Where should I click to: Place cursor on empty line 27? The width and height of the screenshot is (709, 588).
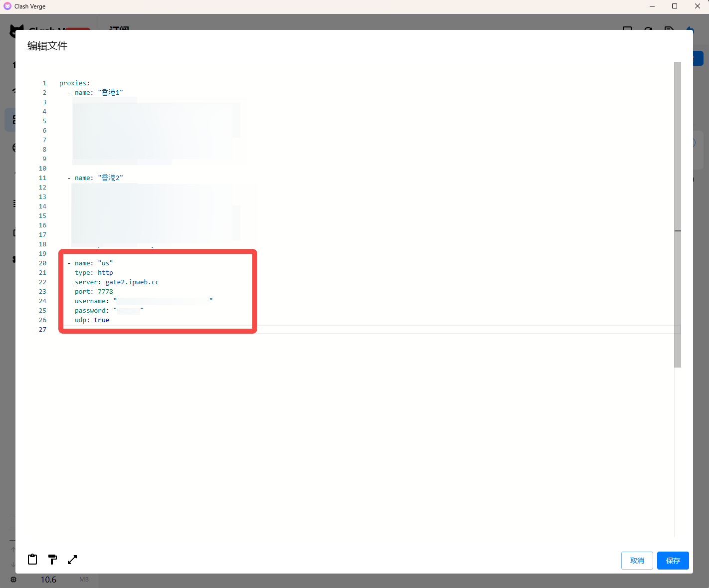tap(349, 330)
